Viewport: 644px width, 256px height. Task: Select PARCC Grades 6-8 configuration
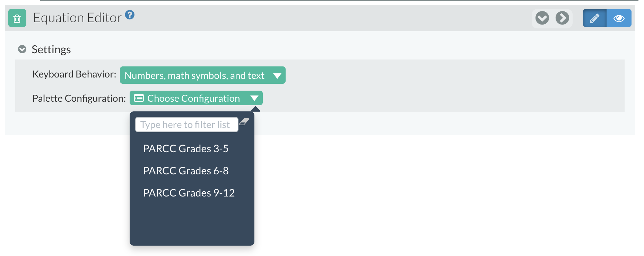186,171
